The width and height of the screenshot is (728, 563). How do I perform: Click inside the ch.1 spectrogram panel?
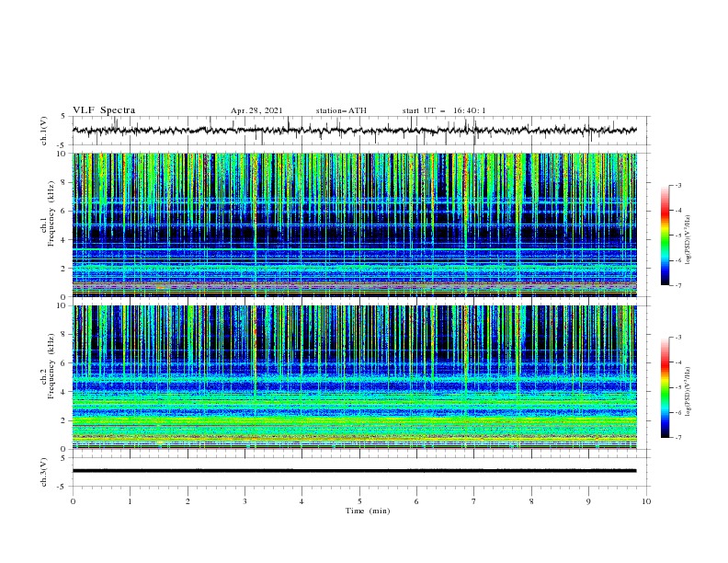355,224
